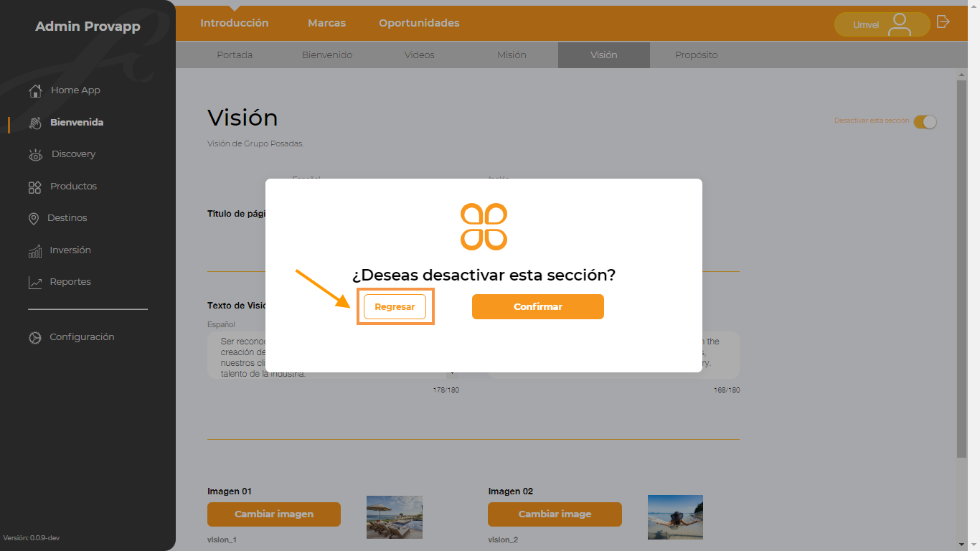Image resolution: width=980 pixels, height=551 pixels.
Task: Click the Versión 0.0.9-dev label
Action: coord(31,538)
